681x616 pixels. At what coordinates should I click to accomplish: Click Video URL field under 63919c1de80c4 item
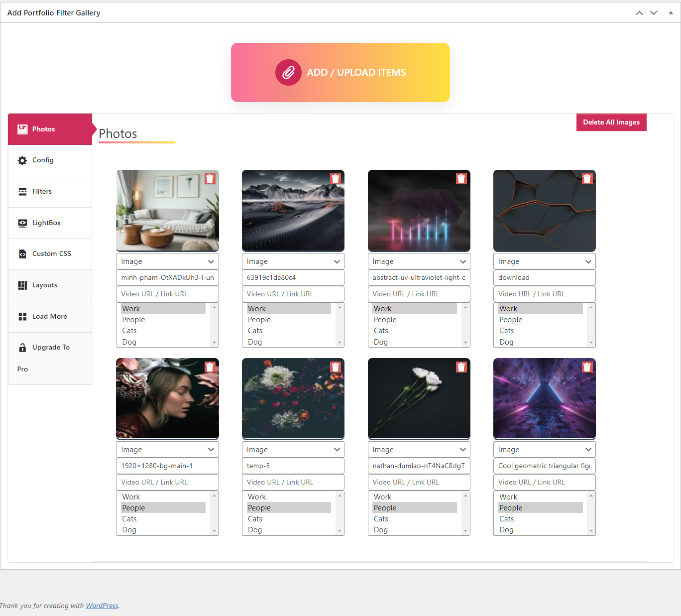pos(293,294)
